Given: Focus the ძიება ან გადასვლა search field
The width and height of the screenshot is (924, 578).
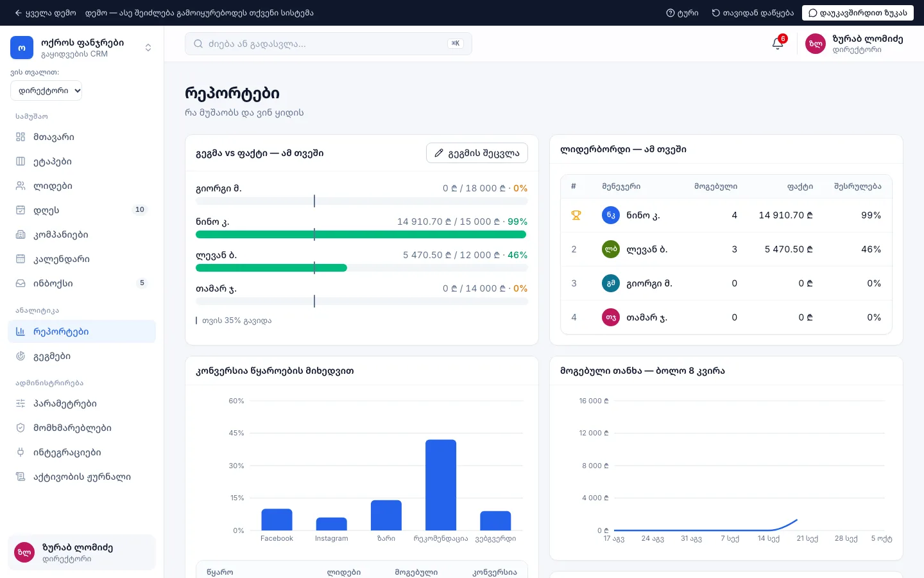Looking at the screenshot, I should click(329, 44).
